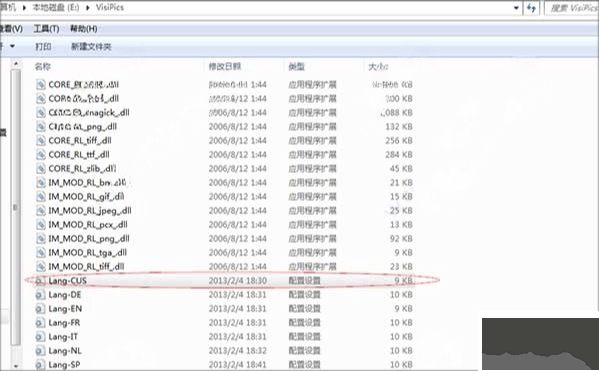Click the Lang-CUS config file icon
This screenshot has height=371, width=599.
click(x=40, y=281)
